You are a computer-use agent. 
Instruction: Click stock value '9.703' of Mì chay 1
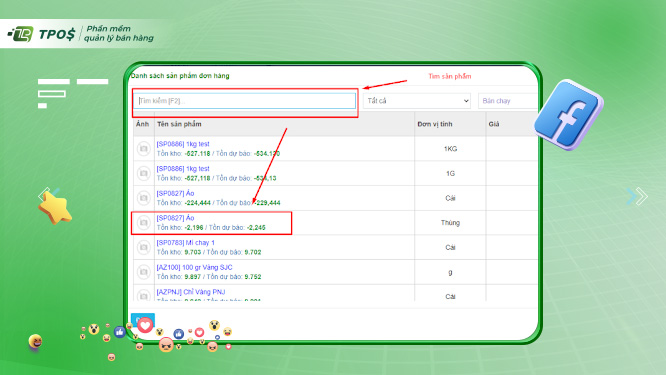[x=193, y=252]
